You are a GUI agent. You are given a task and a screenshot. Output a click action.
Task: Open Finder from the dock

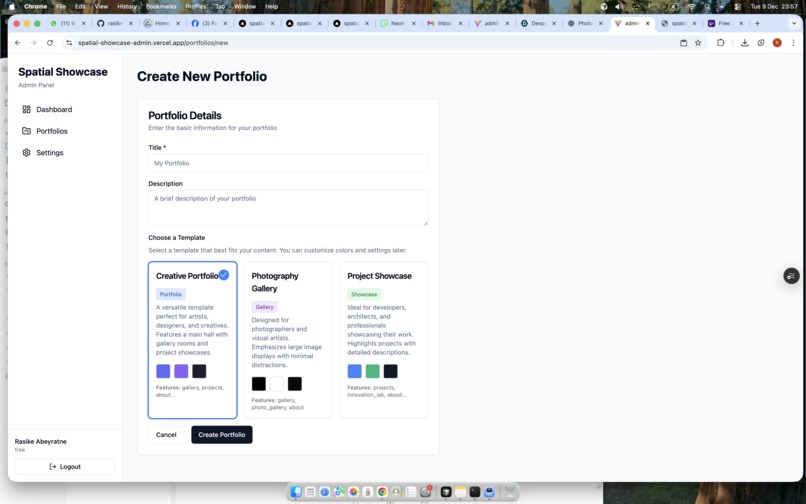(x=296, y=492)
